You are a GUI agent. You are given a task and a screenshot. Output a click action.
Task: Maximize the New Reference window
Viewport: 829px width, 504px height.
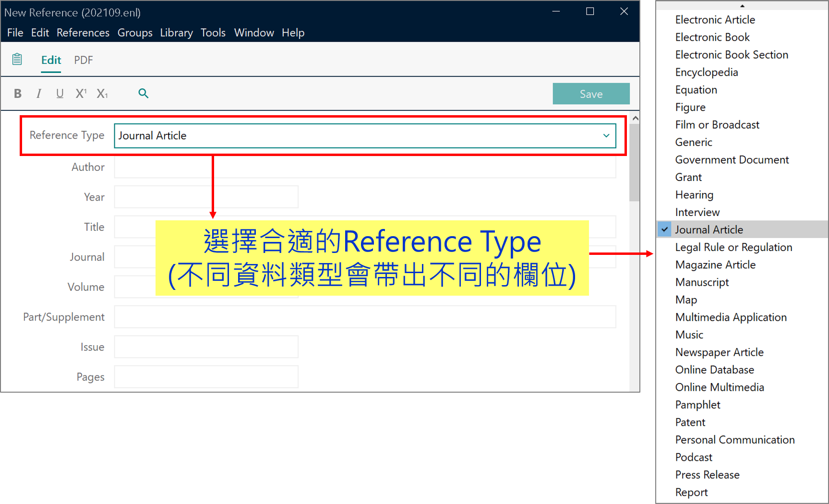click(590, 11)
